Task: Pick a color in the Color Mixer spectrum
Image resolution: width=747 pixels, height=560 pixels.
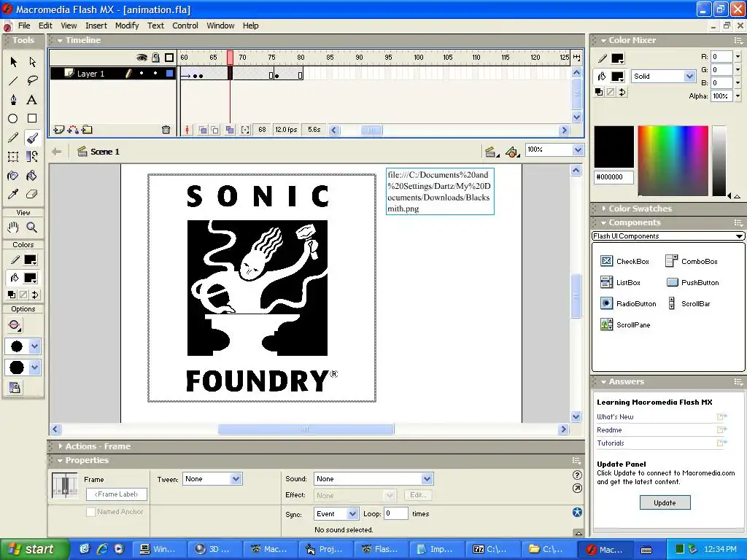Action: coord(673,161)
